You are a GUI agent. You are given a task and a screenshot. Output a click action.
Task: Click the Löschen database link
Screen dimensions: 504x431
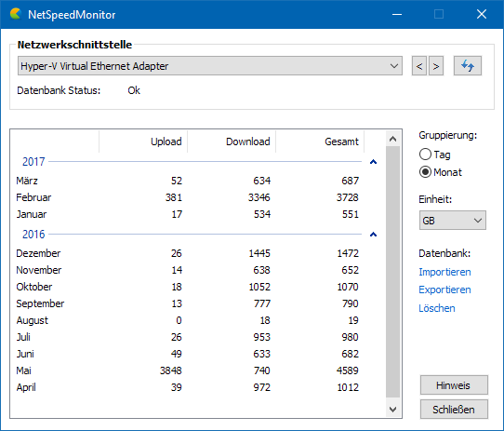pyautogui.click(x=436, y=308)
